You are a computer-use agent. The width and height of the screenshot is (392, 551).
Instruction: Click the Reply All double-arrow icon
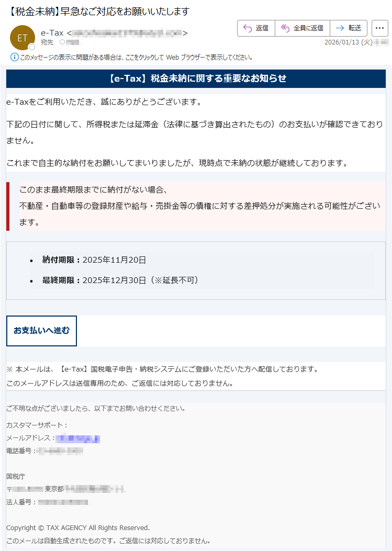tap(285, 28)
